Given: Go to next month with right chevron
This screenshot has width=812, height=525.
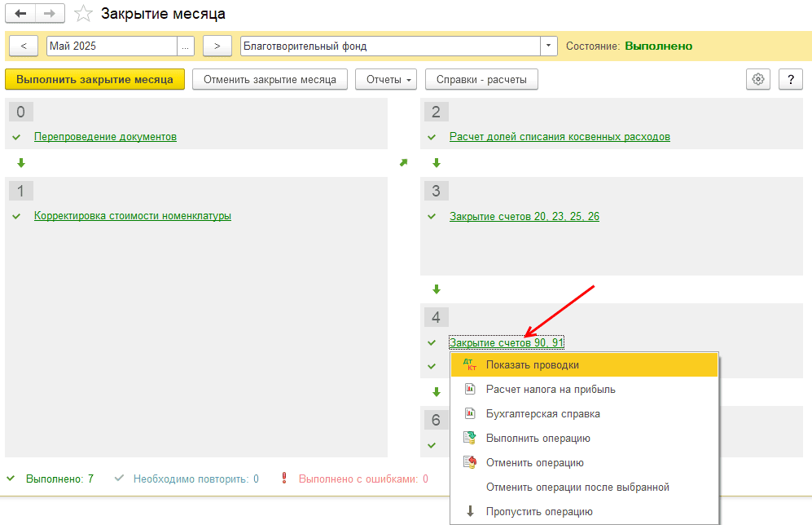Looking at the screenshot, I should point(217,46).
